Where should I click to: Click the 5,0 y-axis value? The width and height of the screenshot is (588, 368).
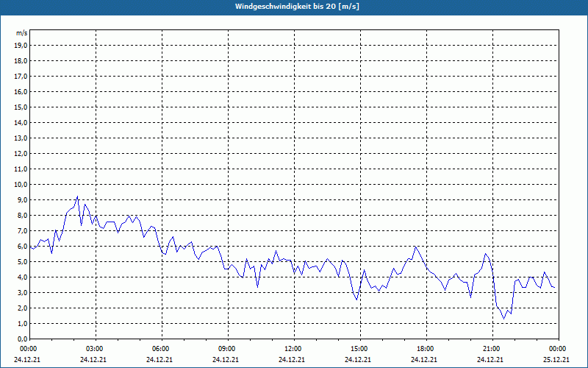click(23, 262)
